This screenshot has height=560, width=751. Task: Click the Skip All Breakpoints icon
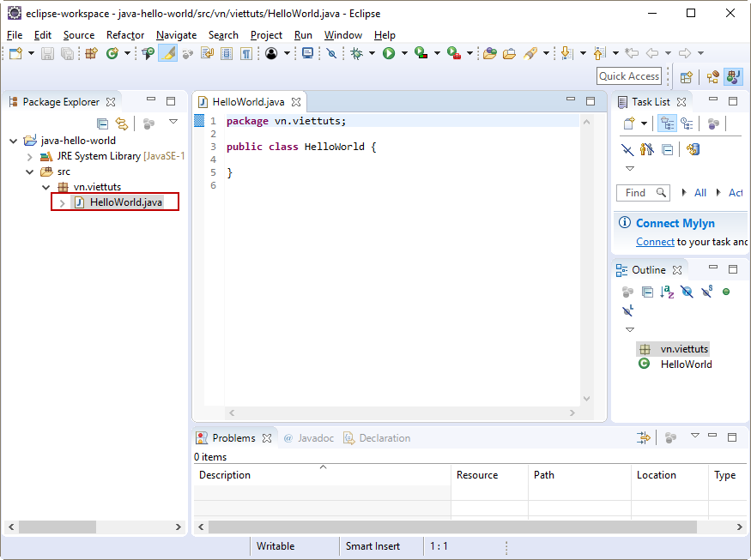pyautogui.click(x=331, y=53)
